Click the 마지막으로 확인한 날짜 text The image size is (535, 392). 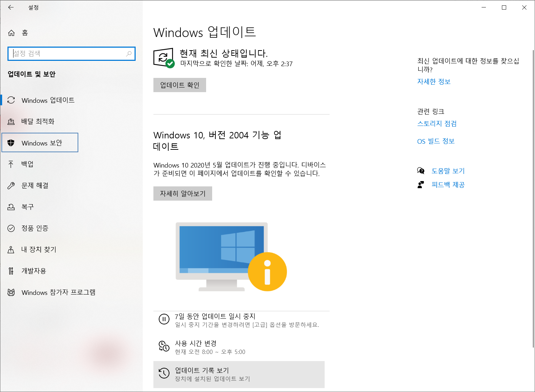click(236, 64)
